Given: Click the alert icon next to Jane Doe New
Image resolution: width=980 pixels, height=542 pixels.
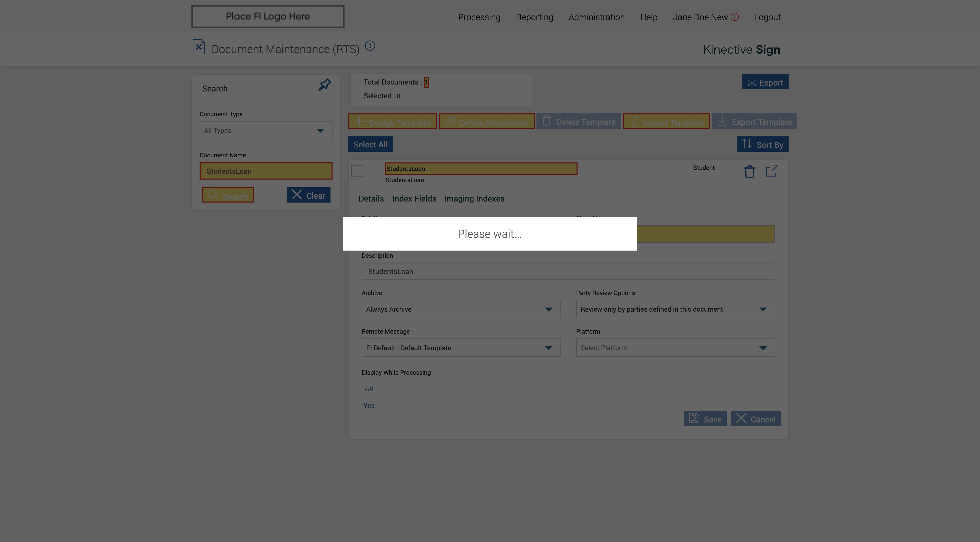Looking at the screenshot, I should pos(735,17).
